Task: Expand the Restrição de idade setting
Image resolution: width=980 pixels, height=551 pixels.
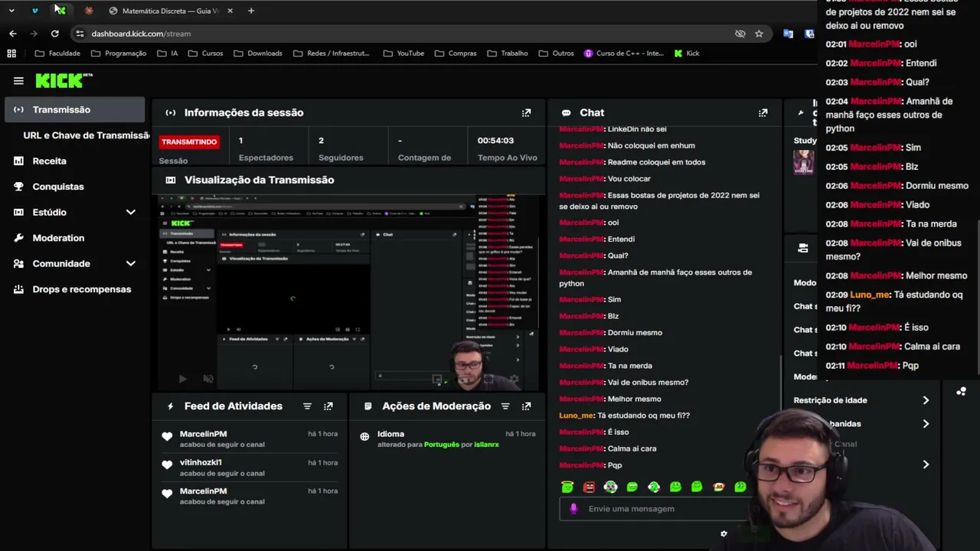Action: click(x=926, y=400)
